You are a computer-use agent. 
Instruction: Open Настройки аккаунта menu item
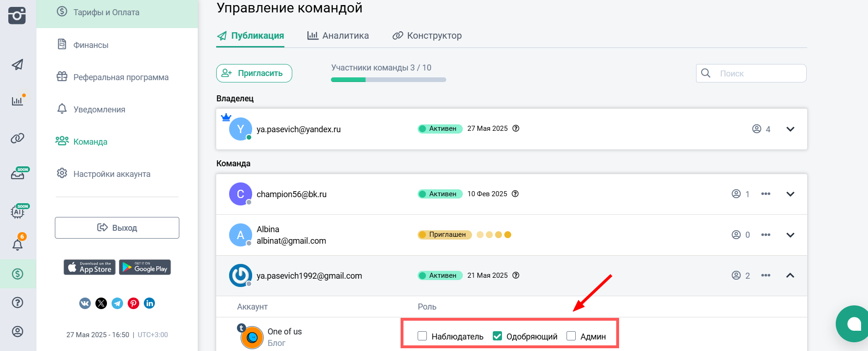112,174
